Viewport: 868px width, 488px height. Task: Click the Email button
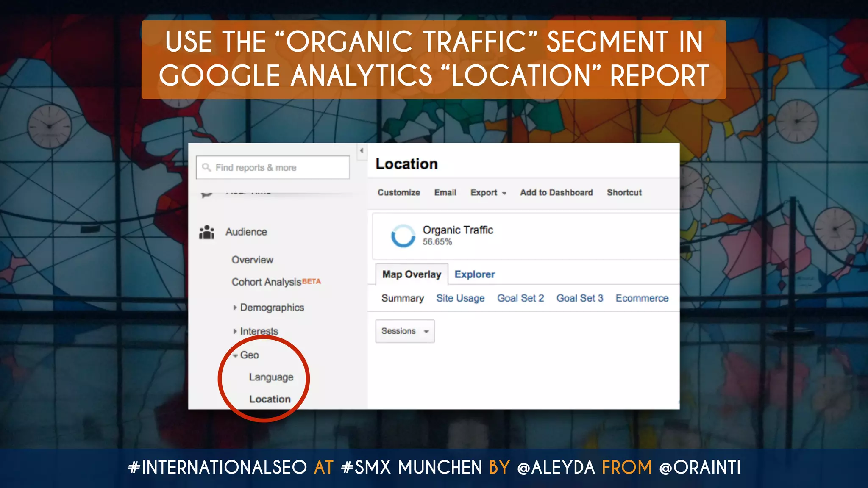coord(445,192)
